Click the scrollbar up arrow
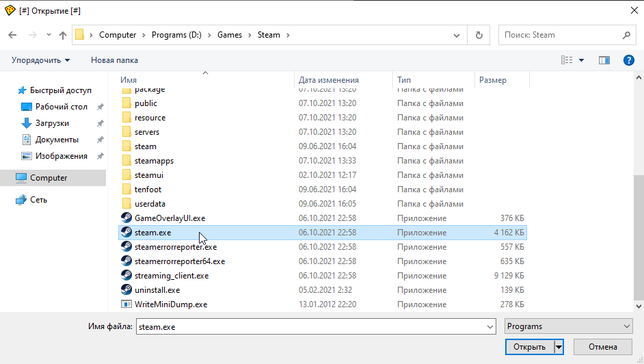644x364 pixels. [x=639, y=77]
